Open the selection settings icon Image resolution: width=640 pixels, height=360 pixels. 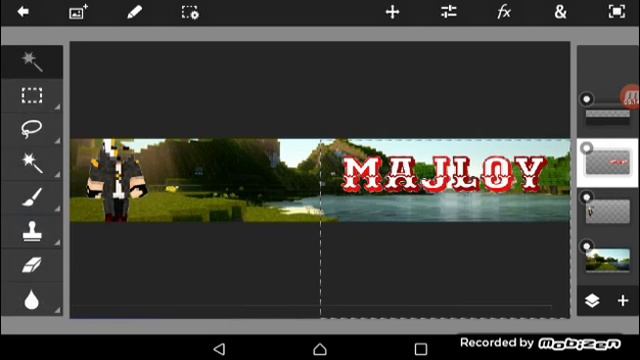click(190, 12)
